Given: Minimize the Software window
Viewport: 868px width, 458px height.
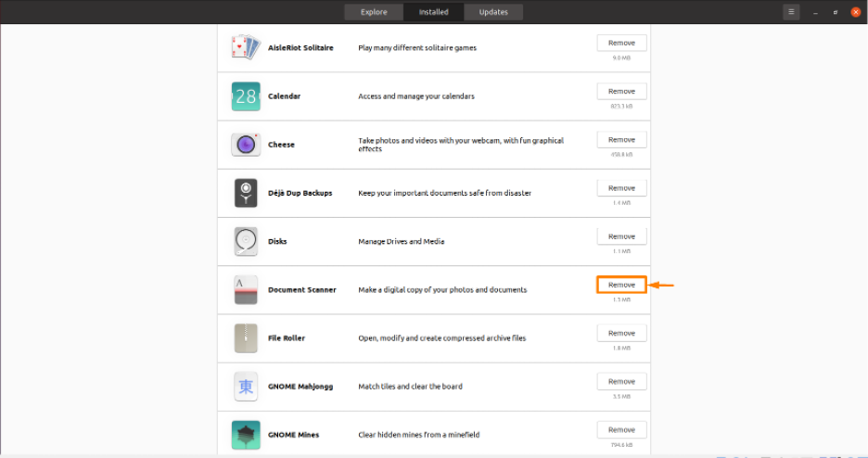Looking at the screenshot, I should [x=815, y=12].
